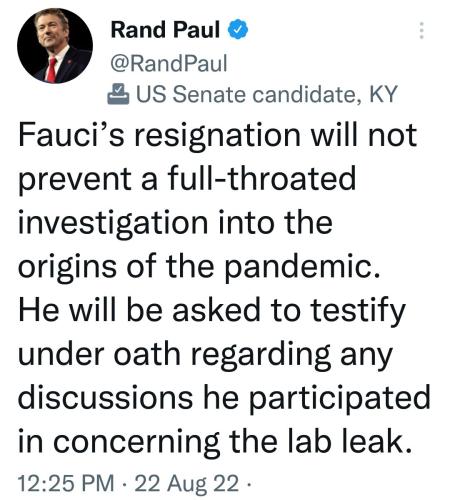The image size is (450, 500).
Task: Click the word pandemic in the tweet
Action: click(297, 267)
